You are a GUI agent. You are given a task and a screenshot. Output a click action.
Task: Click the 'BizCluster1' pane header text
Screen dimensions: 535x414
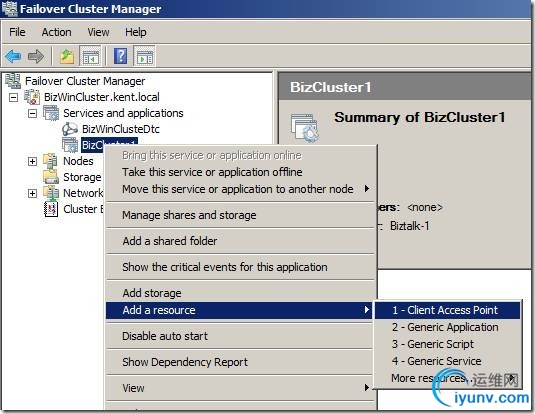point(330,87)
